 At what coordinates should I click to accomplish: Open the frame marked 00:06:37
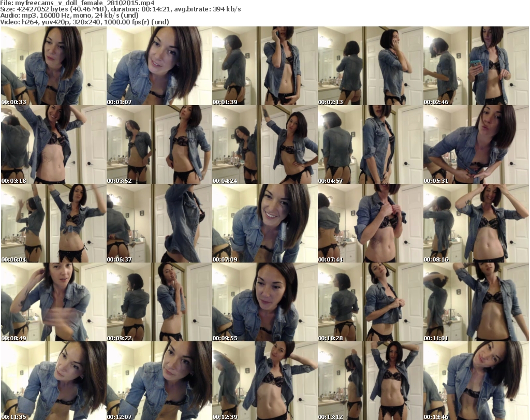tap(159, 224)
